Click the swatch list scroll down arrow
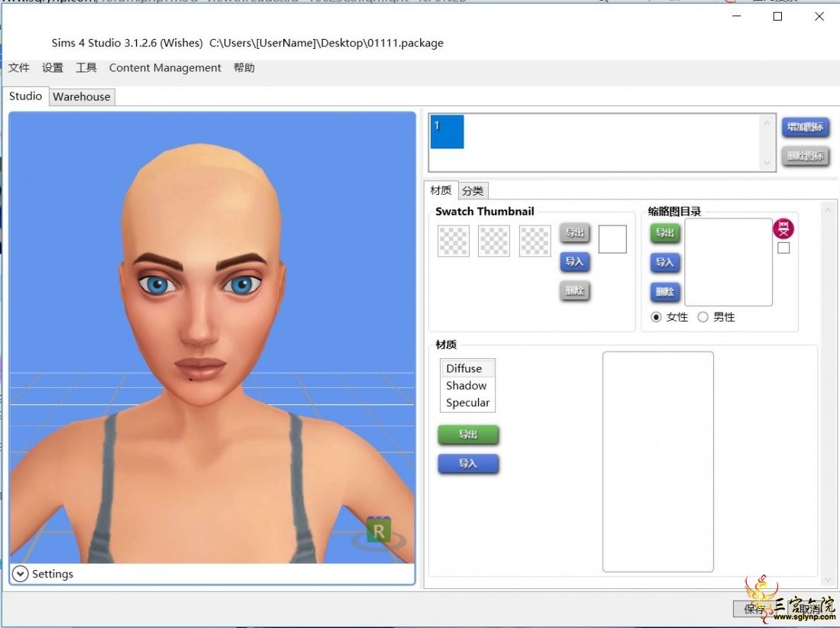 pos(767,163)
